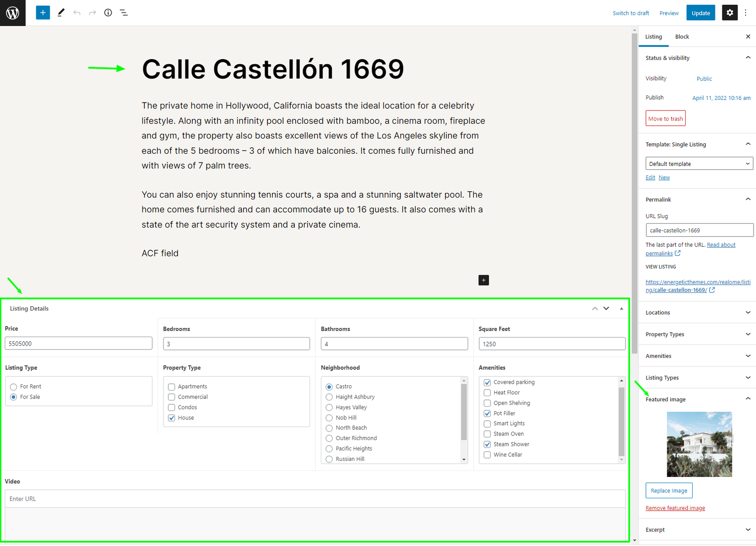This screenshot has width=756, height=546.
Task: Open the block inserter plus button
Action: 43,13
